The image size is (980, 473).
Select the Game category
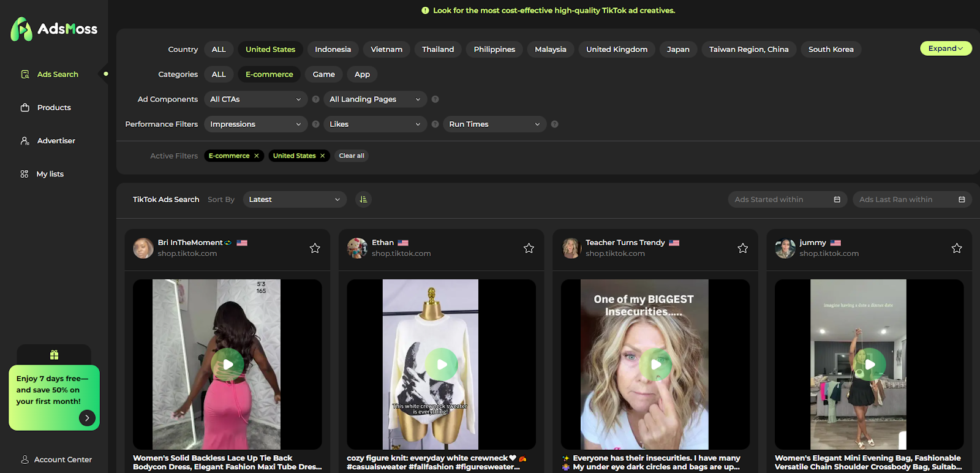pos(324,75)
